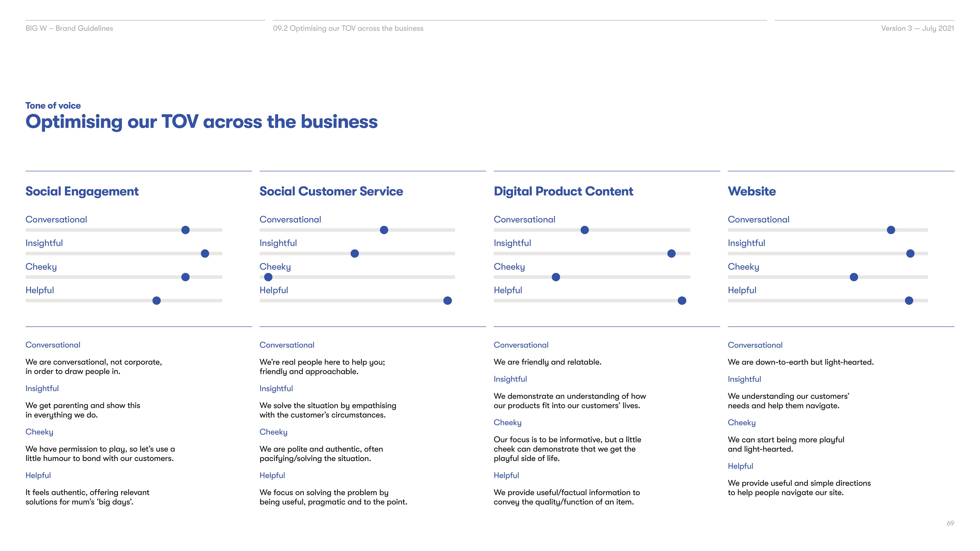Click the Website column heading

(x=751, y=191)
